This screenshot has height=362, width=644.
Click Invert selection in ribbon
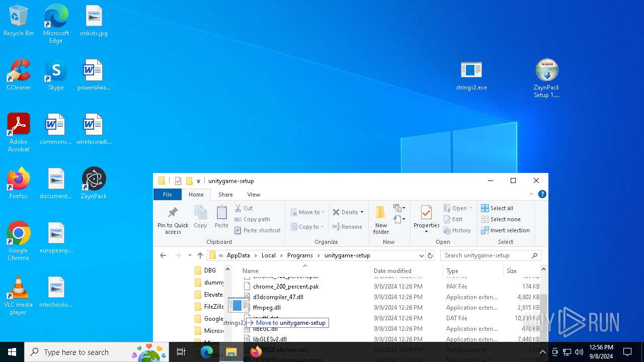pyautogui.click(x=505, y=230)
